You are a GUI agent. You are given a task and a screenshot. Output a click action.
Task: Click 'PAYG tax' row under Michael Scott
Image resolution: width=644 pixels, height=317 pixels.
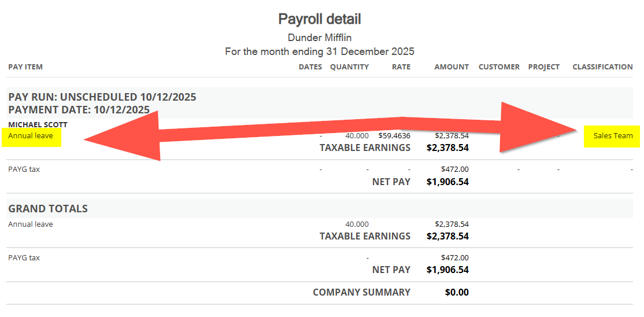tap(24, 169)
